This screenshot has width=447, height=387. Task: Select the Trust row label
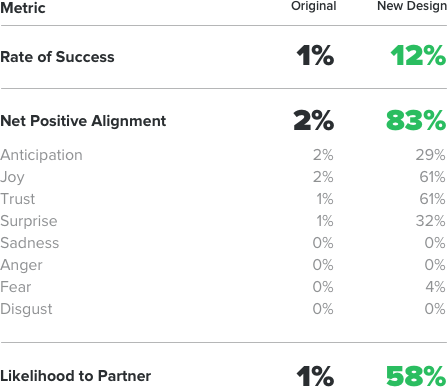[18, 199]
